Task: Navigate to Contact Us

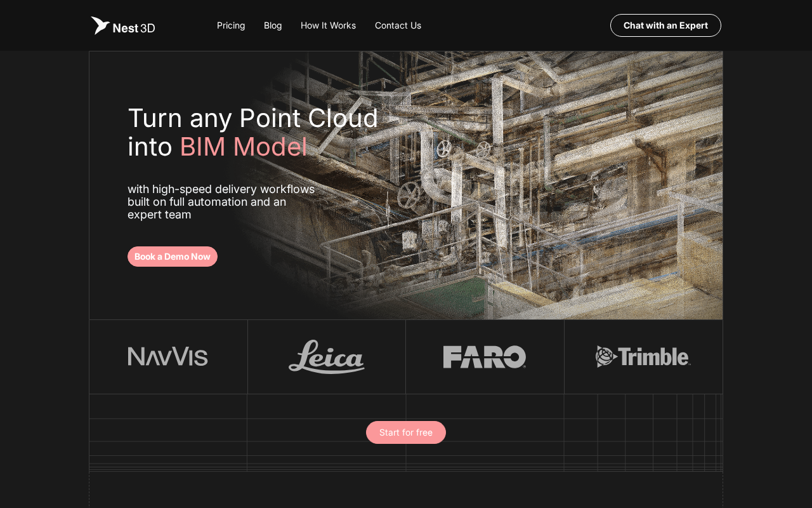Action: 398,25
